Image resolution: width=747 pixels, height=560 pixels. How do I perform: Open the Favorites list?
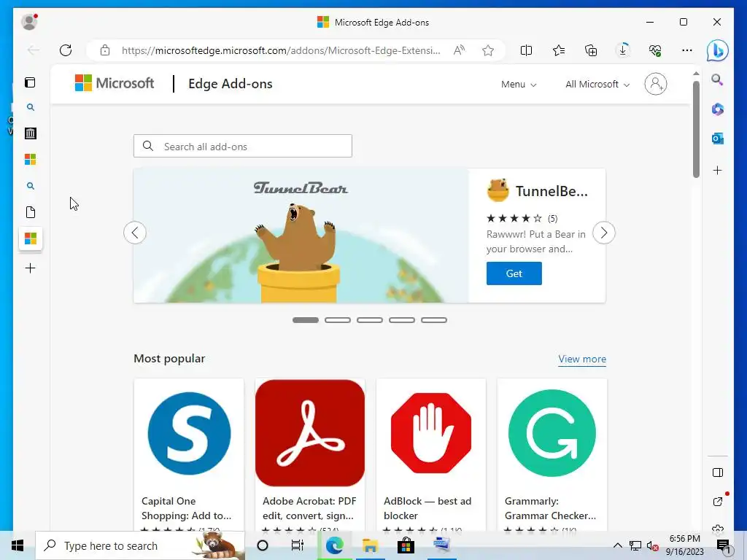tap(558, 50)
